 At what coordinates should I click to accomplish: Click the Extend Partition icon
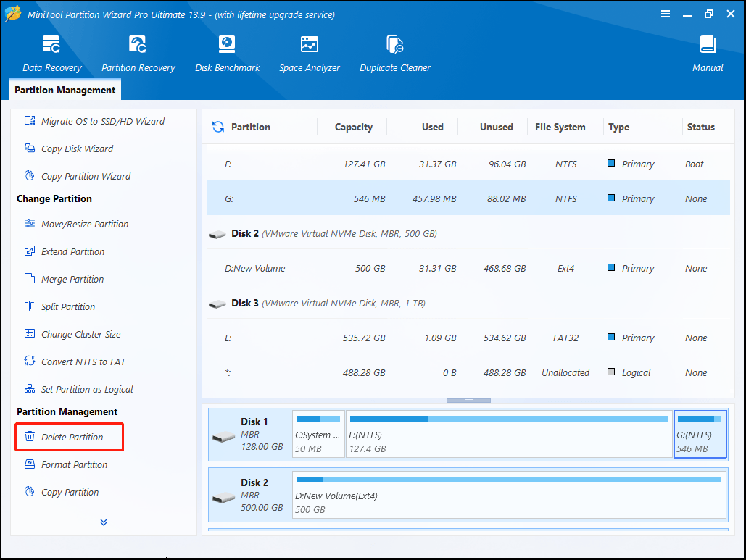(x=30, y=251)
